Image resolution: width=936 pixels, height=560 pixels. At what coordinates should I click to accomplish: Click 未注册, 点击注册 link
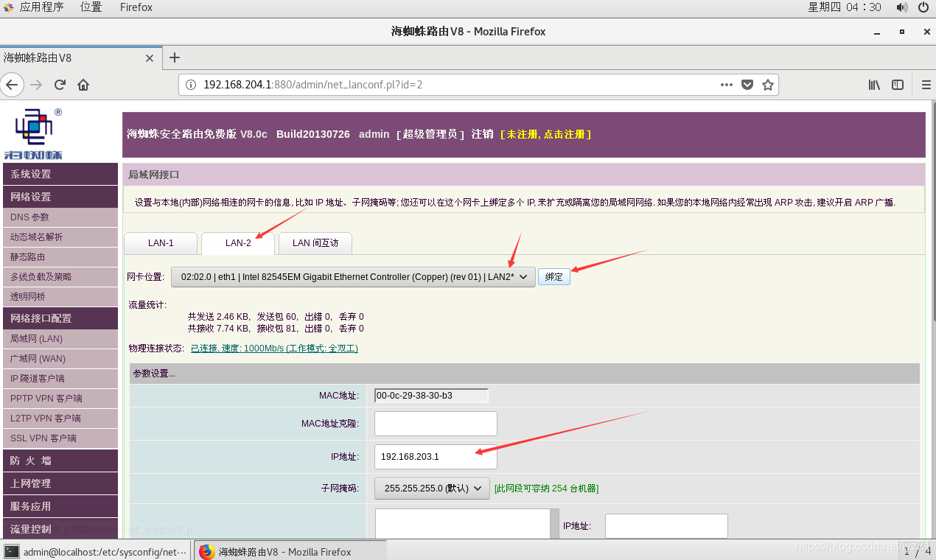(545, 134)
